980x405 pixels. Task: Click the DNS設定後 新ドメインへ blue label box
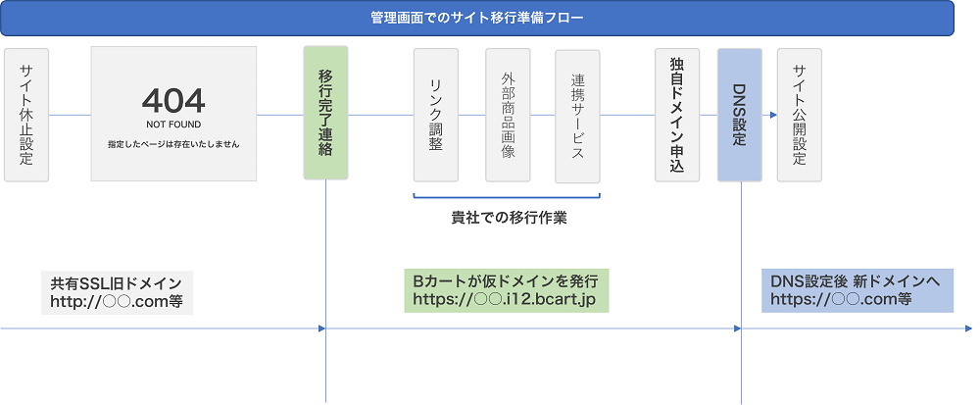pyautogui.click(x=857, y=290)
